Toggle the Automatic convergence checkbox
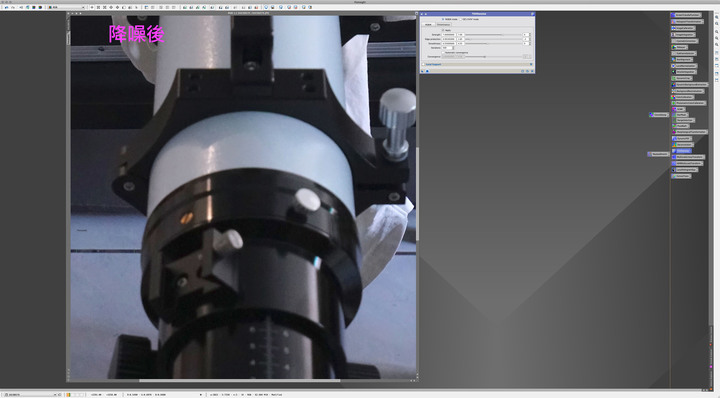 click(x=443, y=52)
